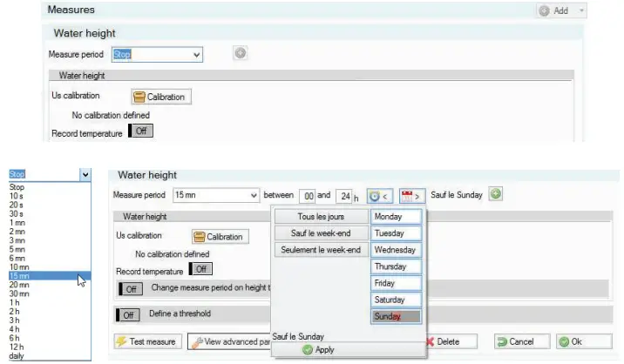
Task: Click Cancel button
Action: tap(522, 341)
